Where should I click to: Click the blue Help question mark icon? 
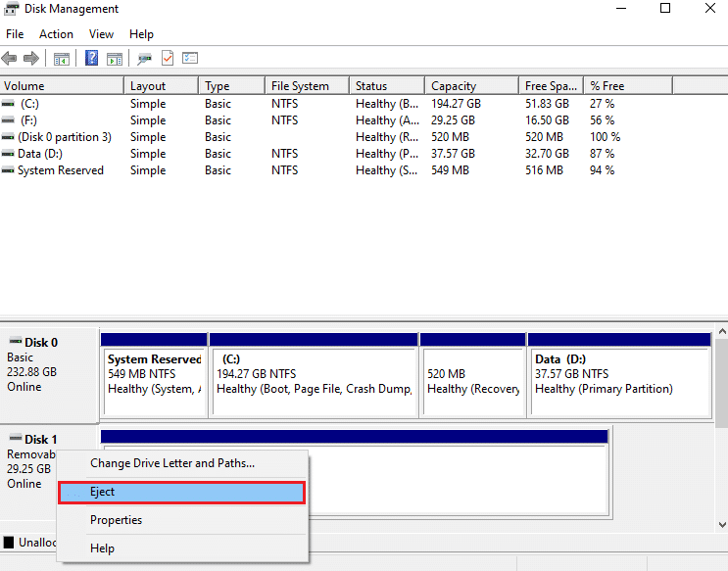pos(91,59)
